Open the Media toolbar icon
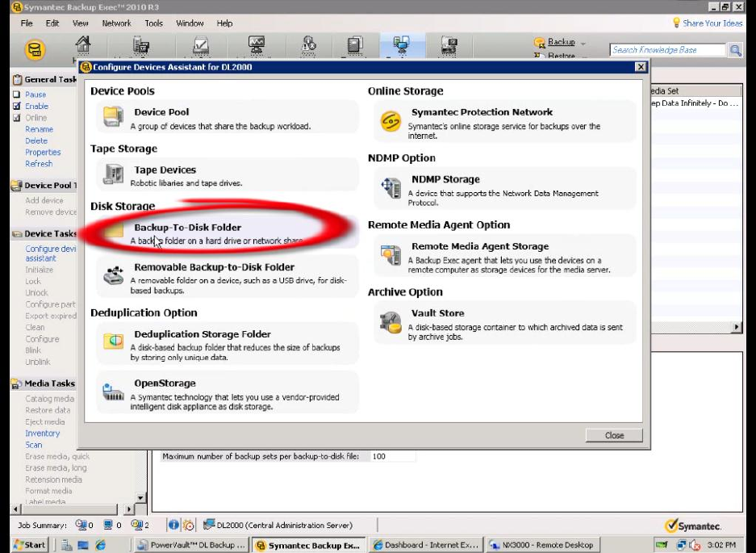 tap(449, 45)
